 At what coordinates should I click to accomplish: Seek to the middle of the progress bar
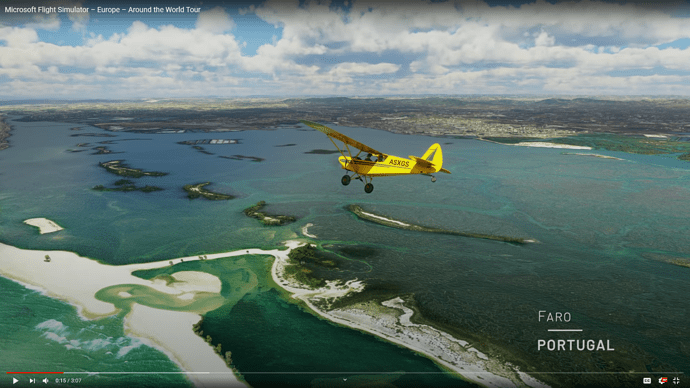345,373
